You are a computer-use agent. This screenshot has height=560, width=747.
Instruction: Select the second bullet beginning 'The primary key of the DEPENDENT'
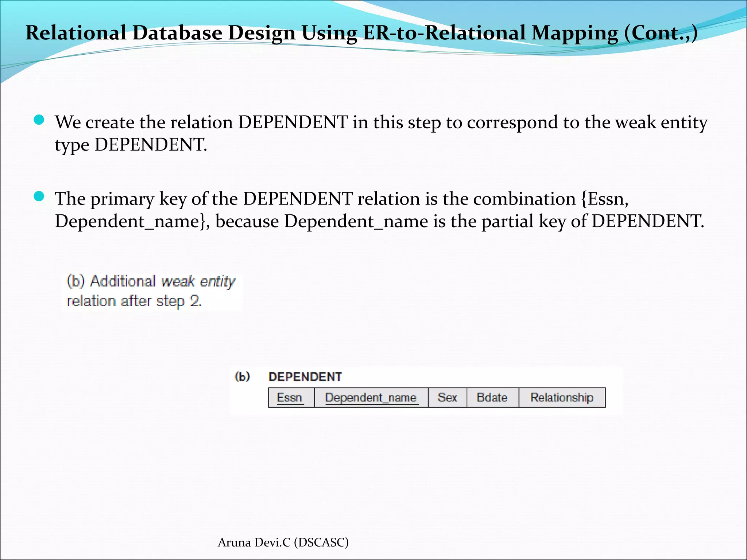[x=379, y=210]
